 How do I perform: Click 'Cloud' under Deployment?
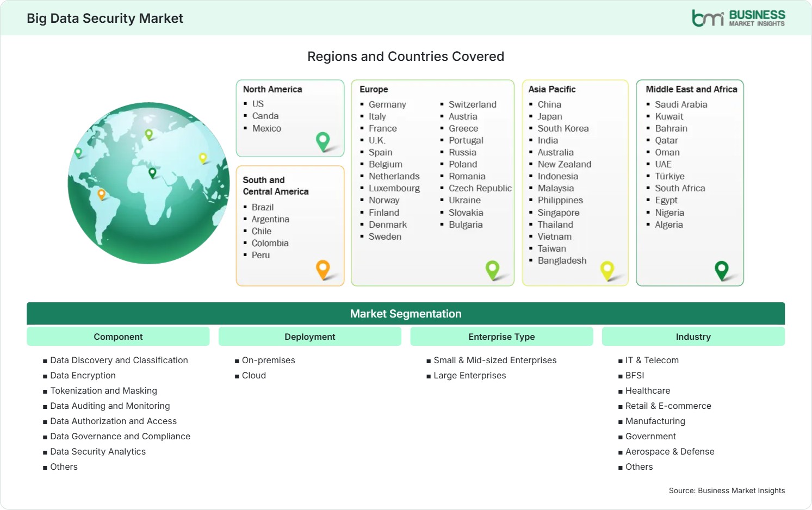[254, 375]
